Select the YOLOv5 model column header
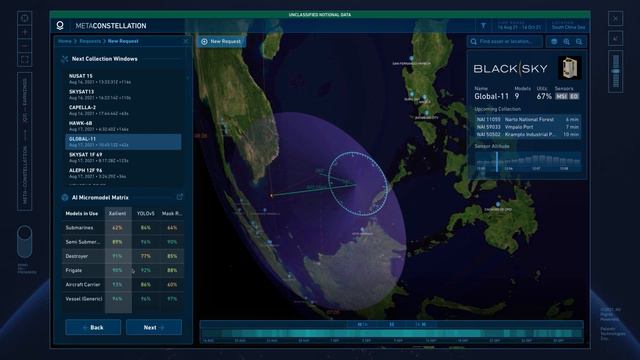The width and height of the screenshot is (640, 360). (145, 213)
